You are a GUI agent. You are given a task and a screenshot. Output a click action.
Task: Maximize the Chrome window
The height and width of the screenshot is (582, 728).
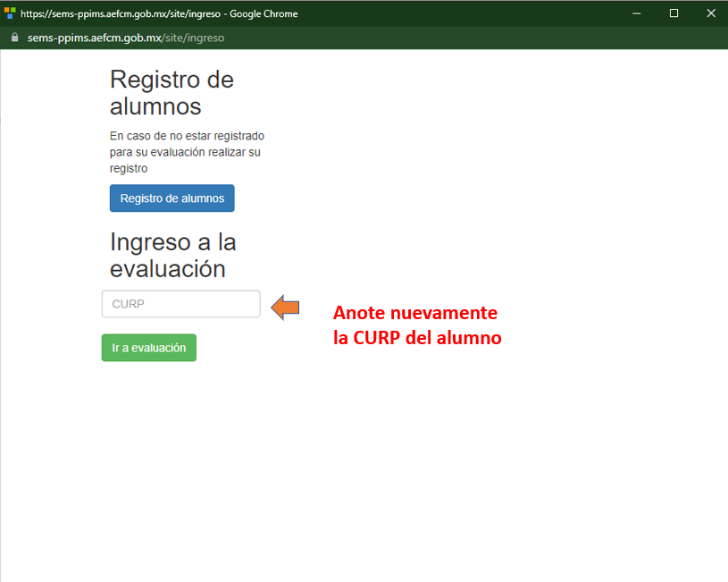tap(674, 13)
